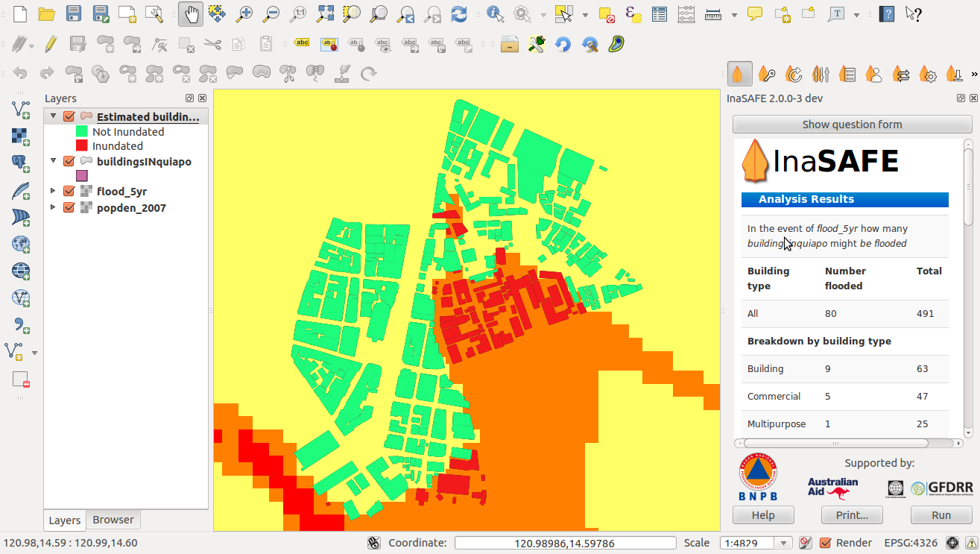This screenshot has height=554, width=980.
Task: Select the Measure line ruler tool
Action: click(713, 13)
